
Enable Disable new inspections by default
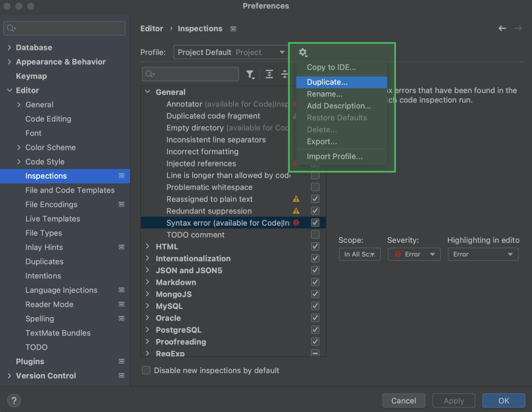tap(146, 370)
